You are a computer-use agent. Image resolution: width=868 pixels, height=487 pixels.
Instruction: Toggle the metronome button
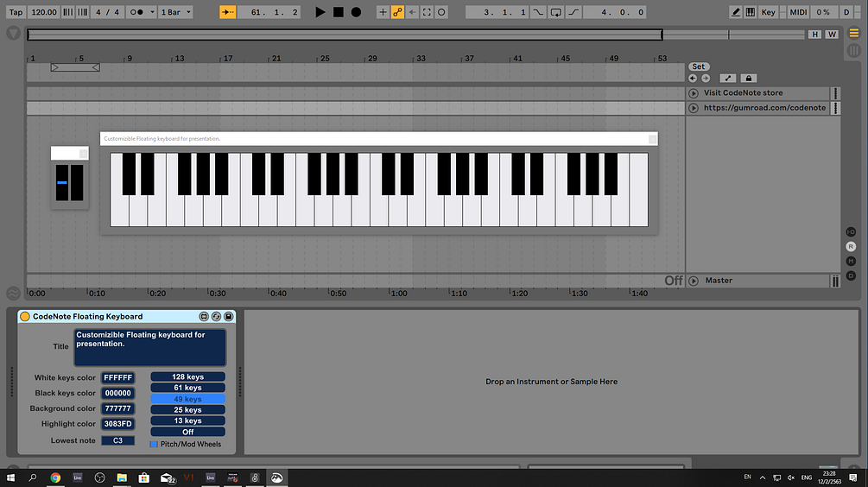(136, 11)
